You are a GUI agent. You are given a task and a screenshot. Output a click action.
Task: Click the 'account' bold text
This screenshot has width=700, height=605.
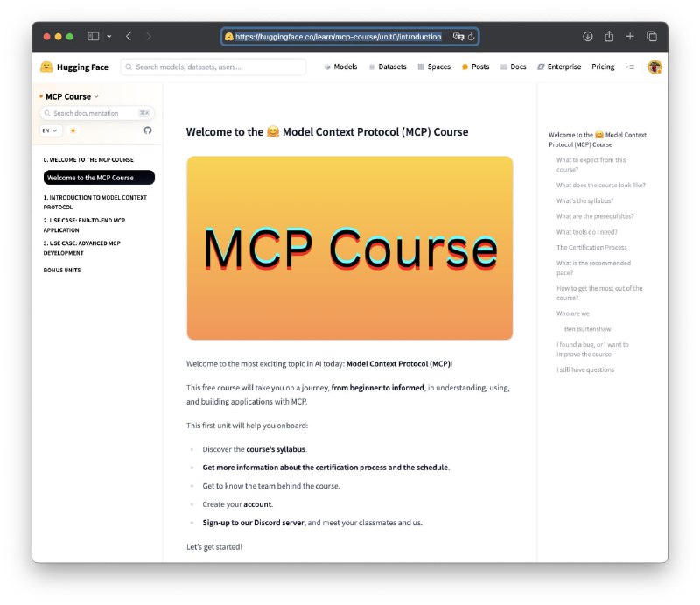point(257,504)
